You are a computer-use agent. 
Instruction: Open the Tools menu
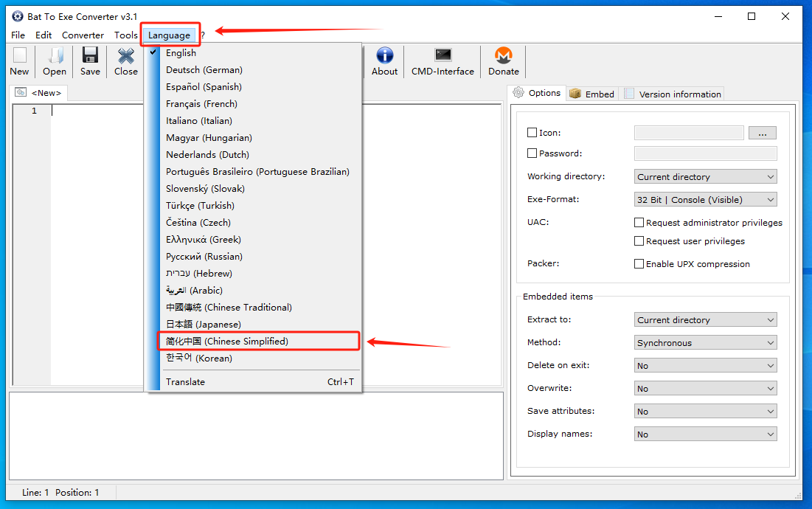tap(126, 35)
